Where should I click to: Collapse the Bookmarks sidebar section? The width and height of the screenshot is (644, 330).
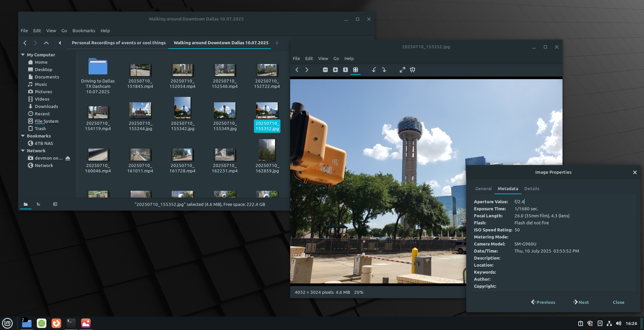tap(23, 136)
